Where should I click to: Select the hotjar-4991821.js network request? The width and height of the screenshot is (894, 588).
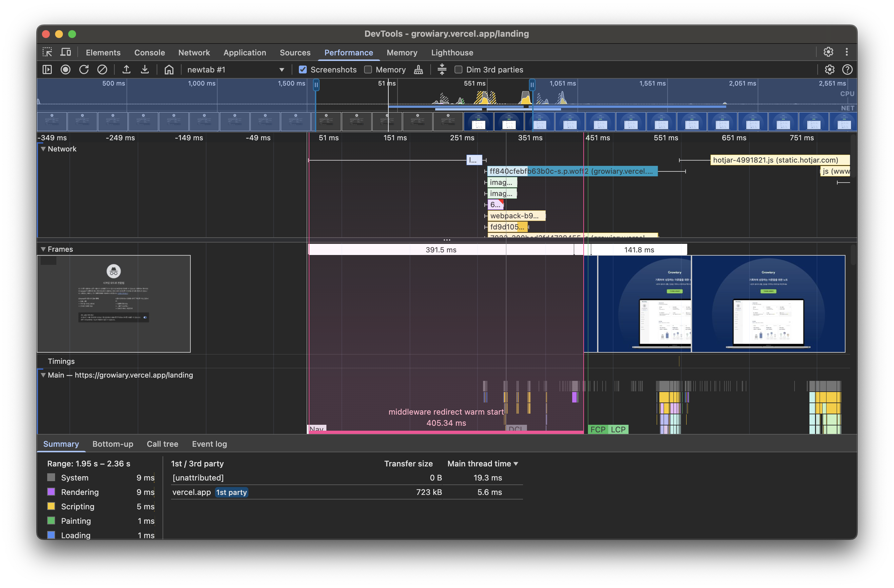780,160
